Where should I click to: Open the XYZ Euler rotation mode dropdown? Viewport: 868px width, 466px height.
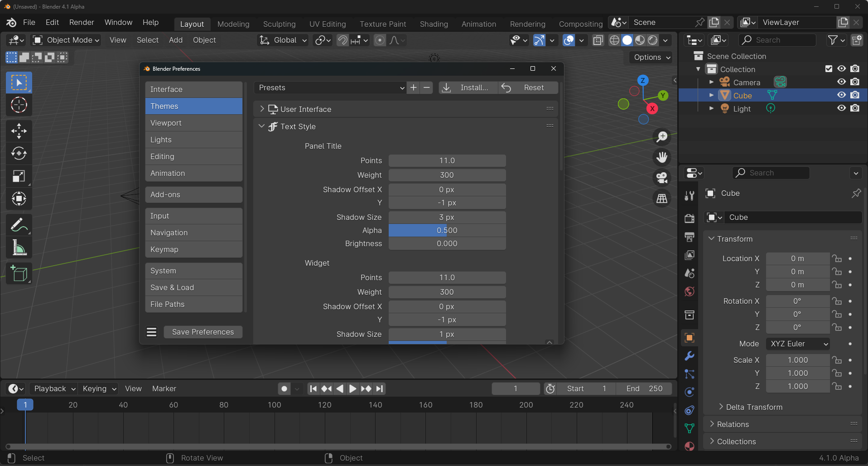[x=798, y=344]
